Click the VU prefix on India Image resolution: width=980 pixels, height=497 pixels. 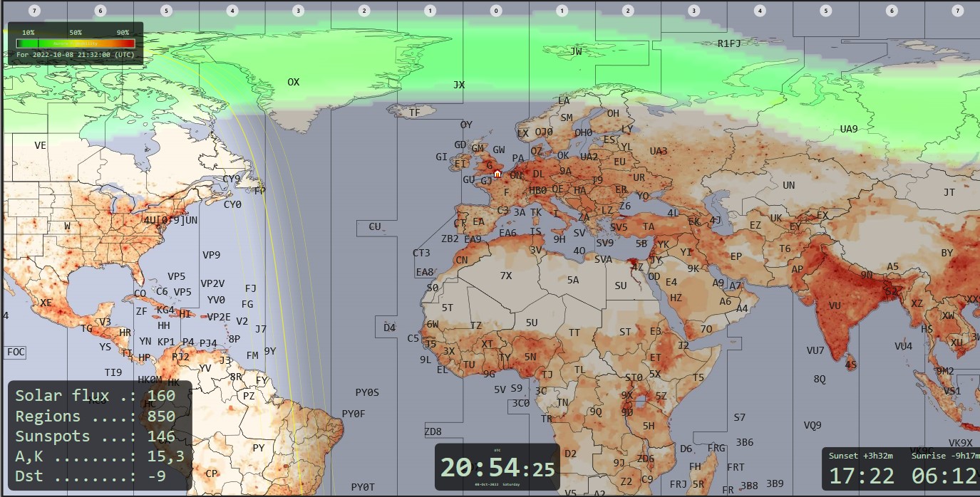tap(835, 305)
